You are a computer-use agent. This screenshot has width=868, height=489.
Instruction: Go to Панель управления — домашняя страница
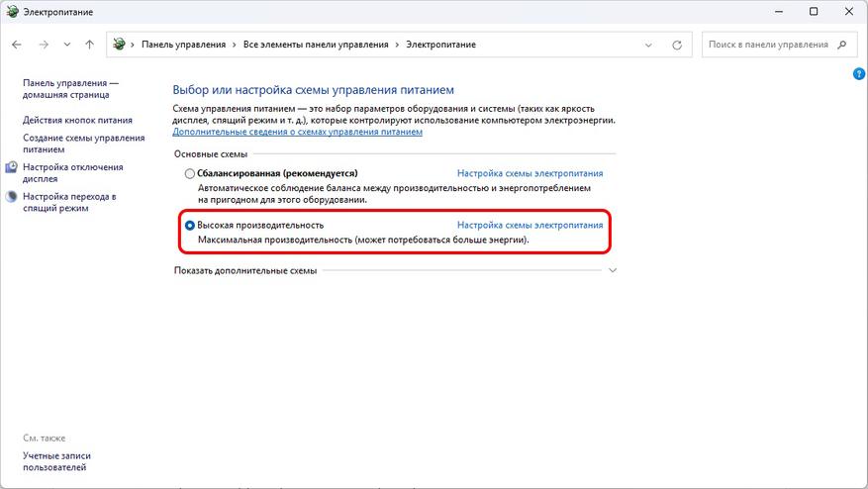pyautogui.click(x=70, y=89)
